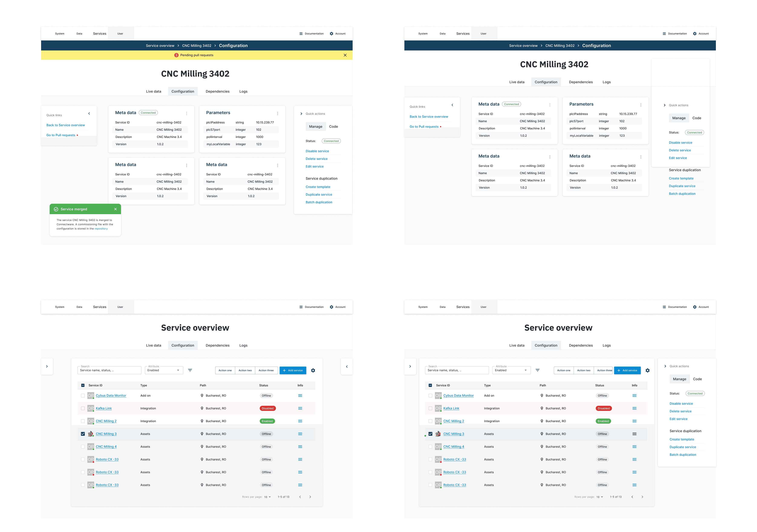Check CNC Milling 2 row, bottom-right table
Screen dimensions: 757x532
[430, 421]
